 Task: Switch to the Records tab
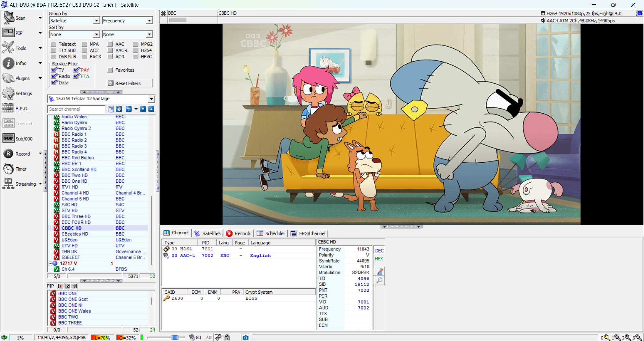(239, 233)
